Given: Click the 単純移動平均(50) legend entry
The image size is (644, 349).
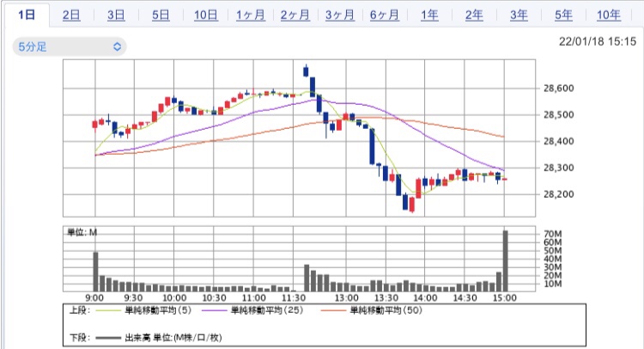Looking at the screenshot, I should 386,310.
